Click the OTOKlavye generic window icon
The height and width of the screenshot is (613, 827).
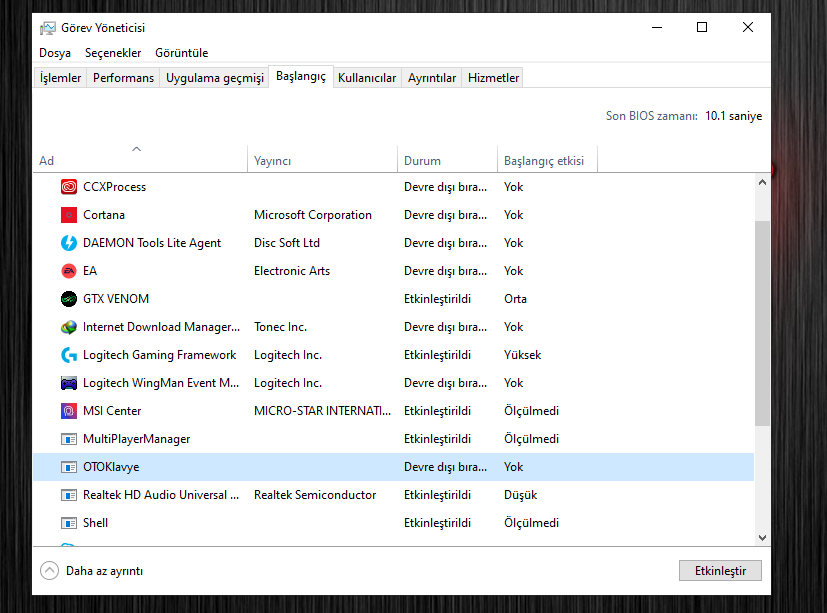(69, 467)
